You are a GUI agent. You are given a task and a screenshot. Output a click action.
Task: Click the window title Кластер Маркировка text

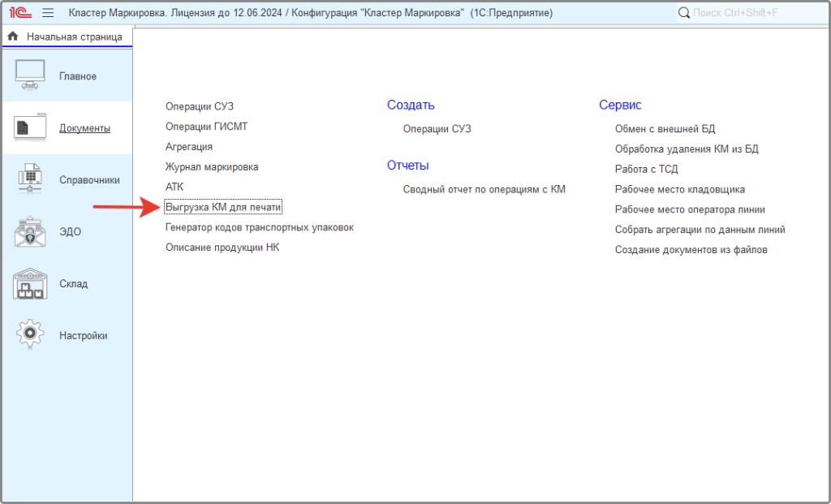tap(310, 13)
